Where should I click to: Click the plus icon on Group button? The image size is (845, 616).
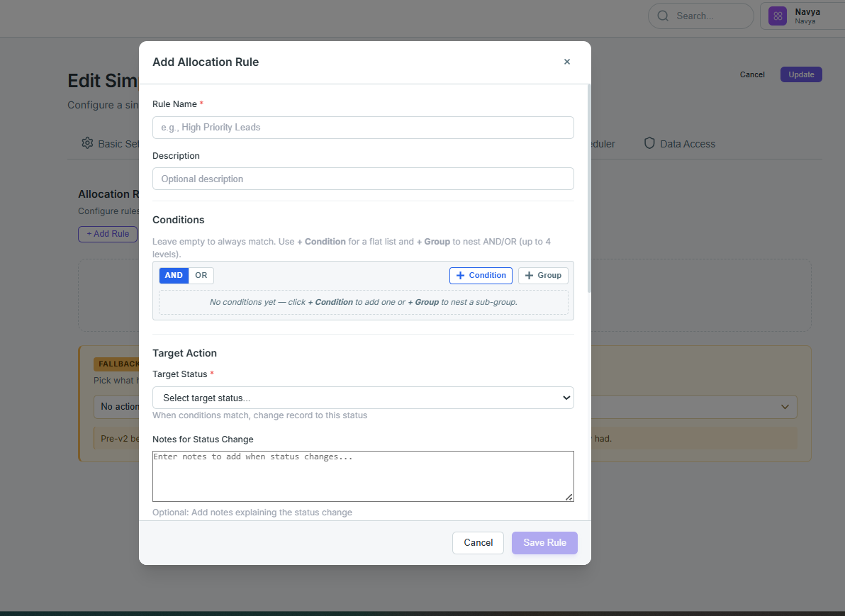[x=530, y=276]
